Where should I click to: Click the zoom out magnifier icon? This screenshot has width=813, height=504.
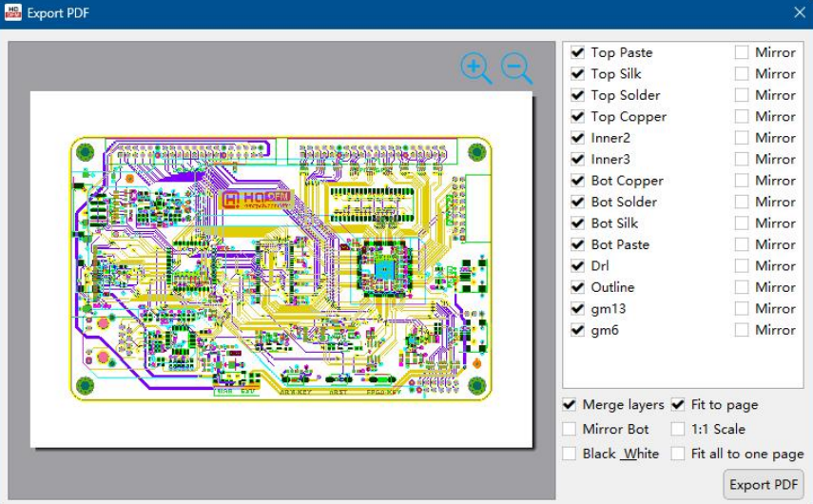(x=515, y=68)
